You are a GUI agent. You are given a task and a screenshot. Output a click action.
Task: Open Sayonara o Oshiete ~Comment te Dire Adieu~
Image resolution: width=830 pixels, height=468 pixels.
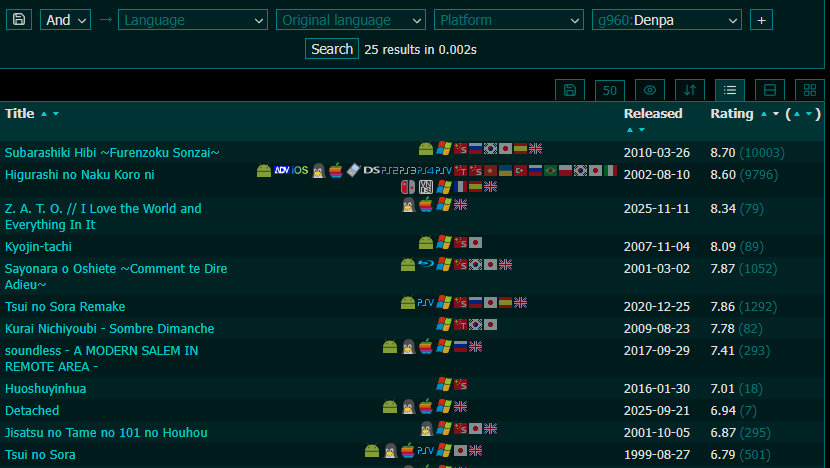[x=116, y=276]
